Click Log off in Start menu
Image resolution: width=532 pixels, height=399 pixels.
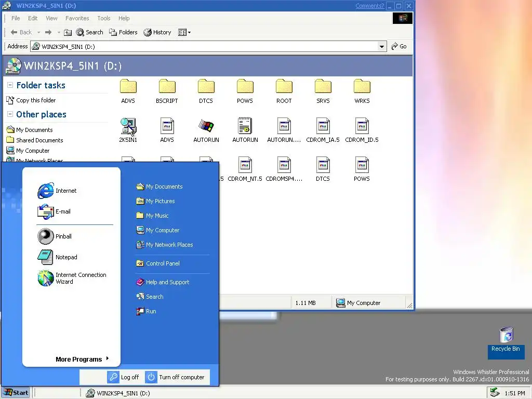click(123, 377)
